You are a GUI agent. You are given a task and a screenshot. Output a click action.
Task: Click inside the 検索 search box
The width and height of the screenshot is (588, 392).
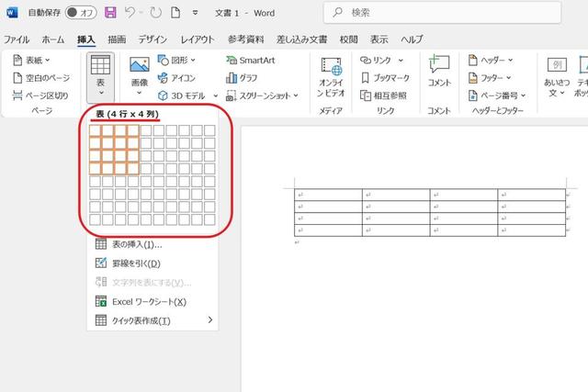[443, 13]
